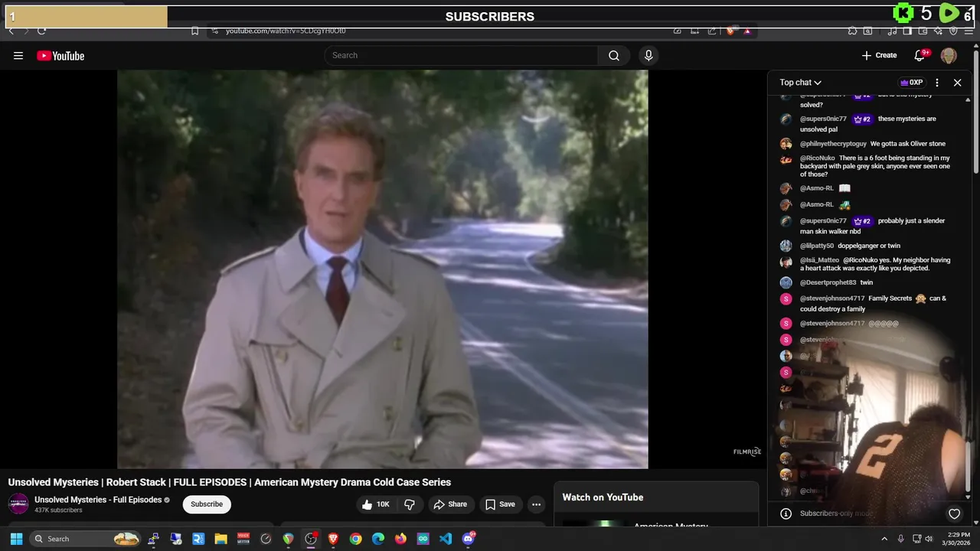Viewport: 980px width, 551px height.
Task: Click the YouTube search box
Action: pyautogui.click(x=462, y=55)
